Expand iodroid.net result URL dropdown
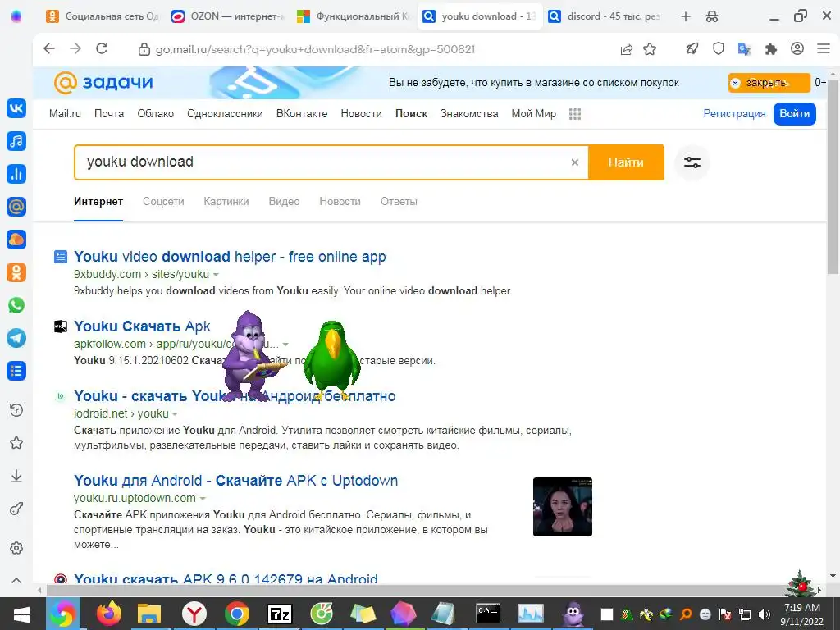The image size is (840, 630). [x=175, y=414]
